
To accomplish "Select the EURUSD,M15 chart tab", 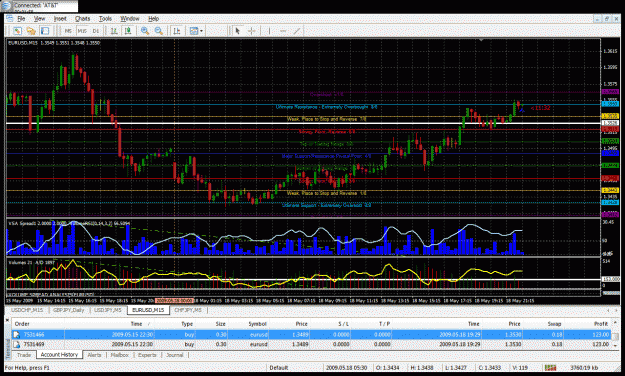I will (x=148, y=310).
